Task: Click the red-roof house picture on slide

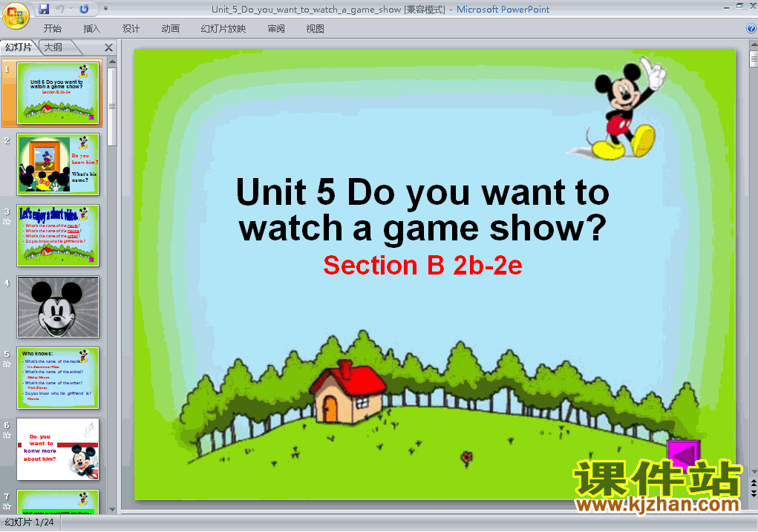Action: [347, 391]
